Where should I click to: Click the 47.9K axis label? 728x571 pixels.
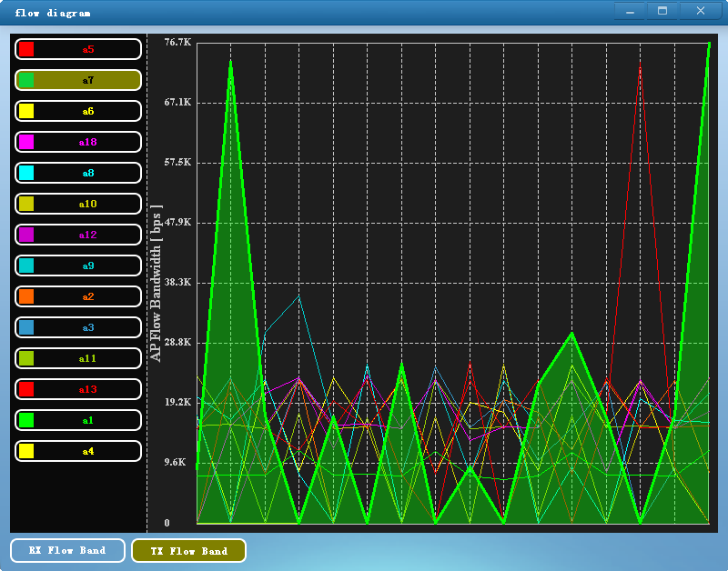177,222
